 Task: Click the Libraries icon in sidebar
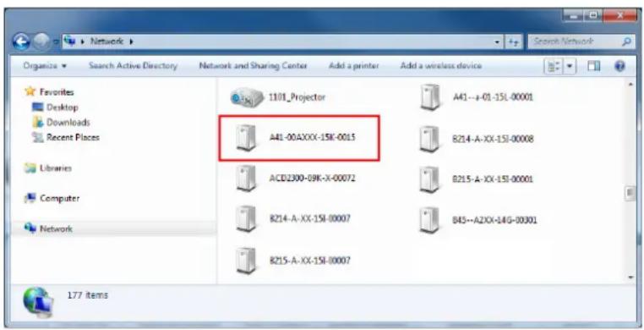[30, 168]
